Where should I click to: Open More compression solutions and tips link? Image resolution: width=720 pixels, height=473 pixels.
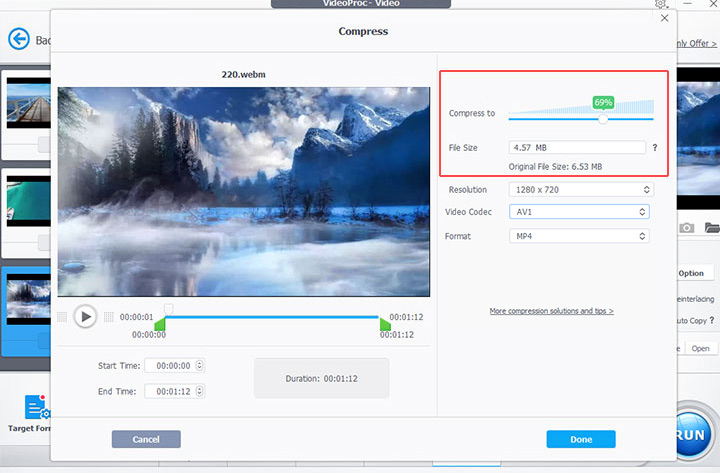coord(551,311)
